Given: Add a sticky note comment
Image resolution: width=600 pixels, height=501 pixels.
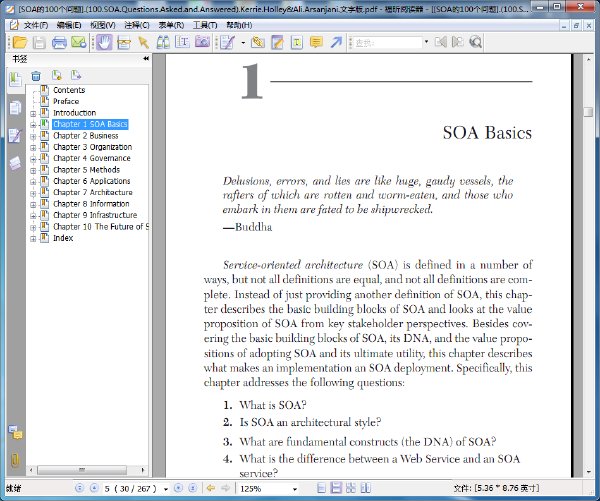Looking at the screenshot, I should 316,42.
